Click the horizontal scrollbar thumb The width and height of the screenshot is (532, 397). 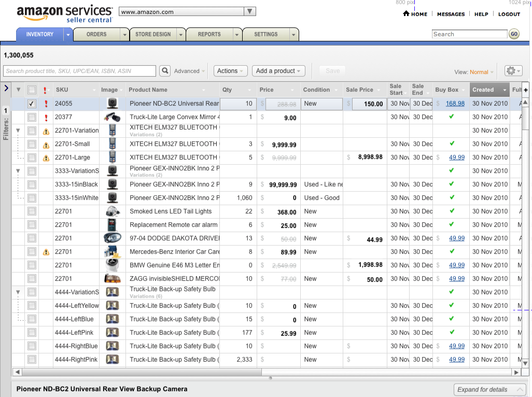(143, 372)
